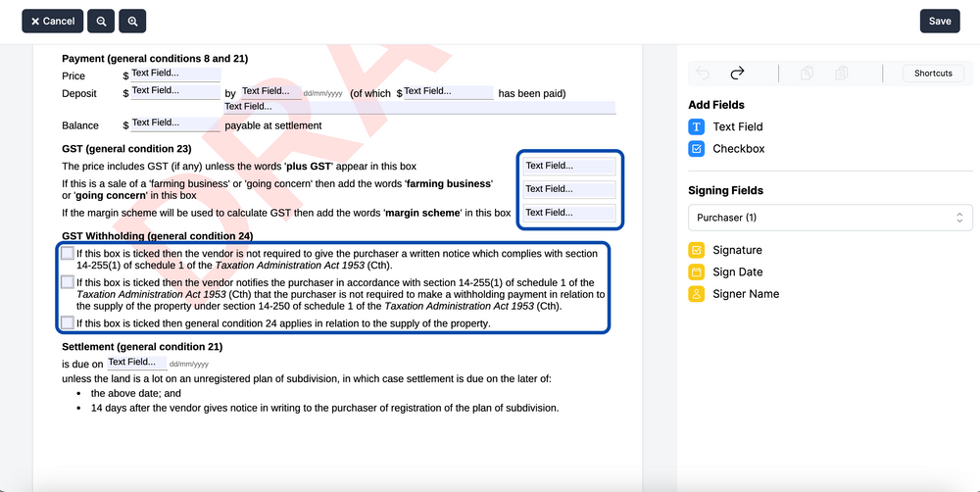Image resolution: width=980 pixels, height=492 pixels.
Task: Click the '14 days after the vendor' bullet
Action: (x=325, y=408)
